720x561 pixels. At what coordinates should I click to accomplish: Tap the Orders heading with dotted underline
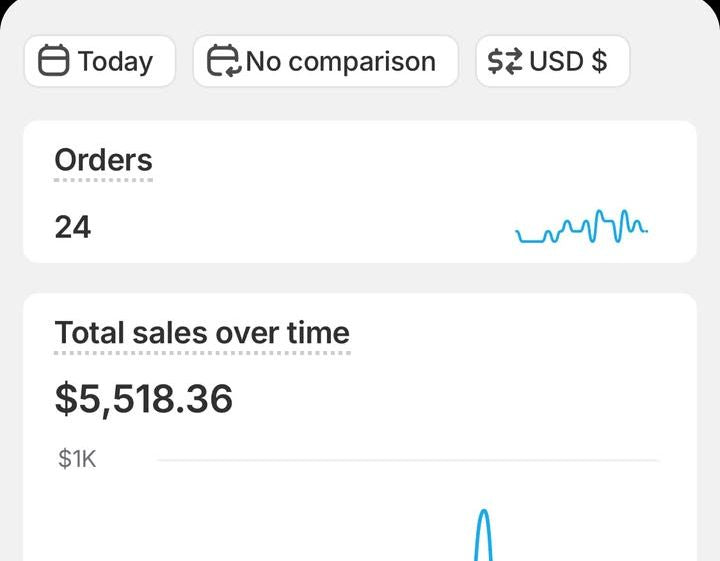pos(103,160)
